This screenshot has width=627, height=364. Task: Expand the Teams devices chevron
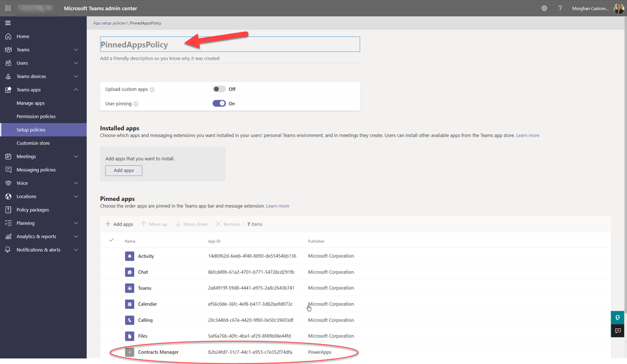pos(76,77)
